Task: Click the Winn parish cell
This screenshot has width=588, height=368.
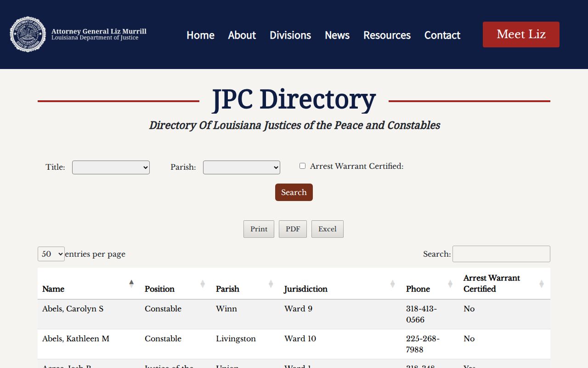Action: (226, 309)
